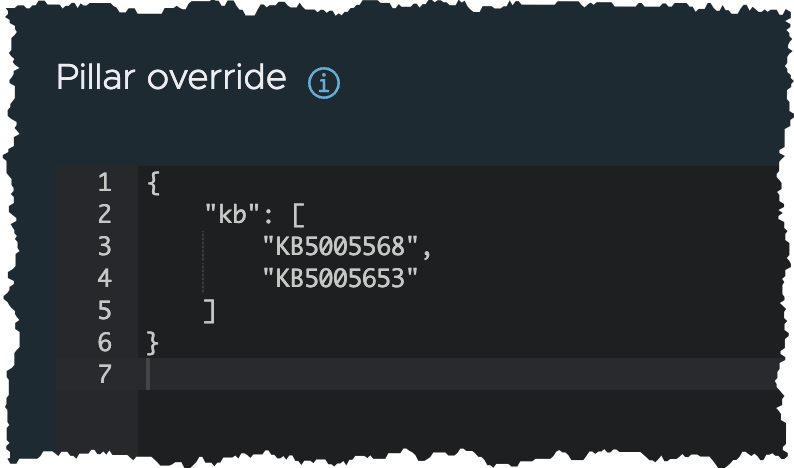The width and height of the screenshot is (794, 468).
Task: Click the "KB5005653" string value
Action: 341,278
